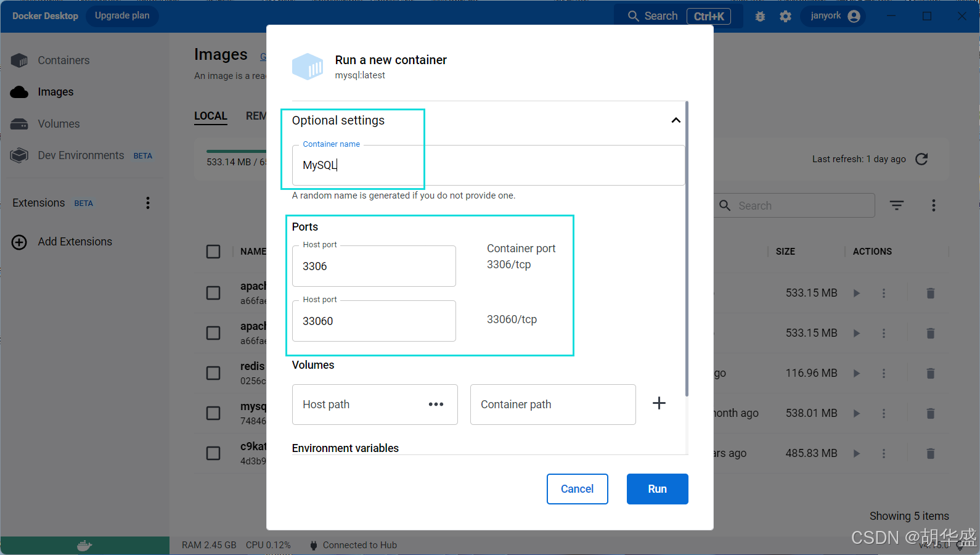Open the settings gear icon
980x555 pixels.
point(785,17)
